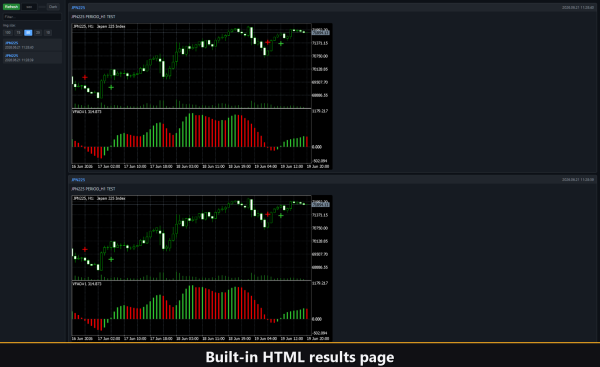Screen dimensions: 600x367
Task: Set image size to 75
Action: click(x=18, y=33)
